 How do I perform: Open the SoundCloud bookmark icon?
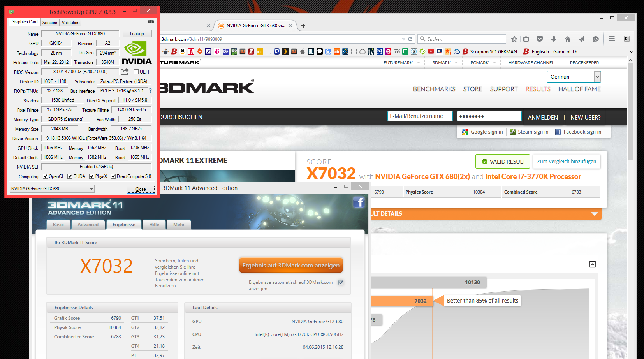[337, 51]
